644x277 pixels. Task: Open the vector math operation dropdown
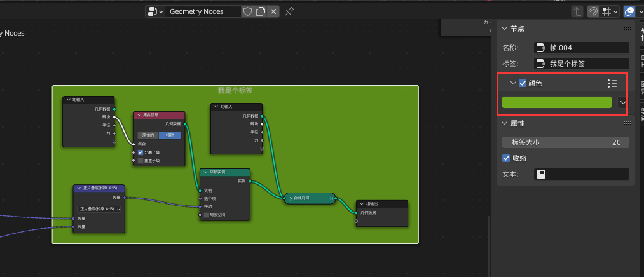pyautogui.click(x=99, y=209)
